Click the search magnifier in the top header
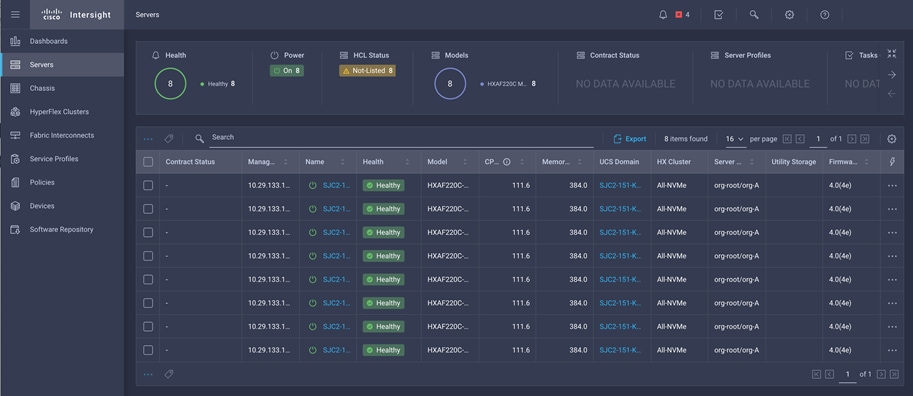This screenshot has width=913, height=396. [754, 15]
